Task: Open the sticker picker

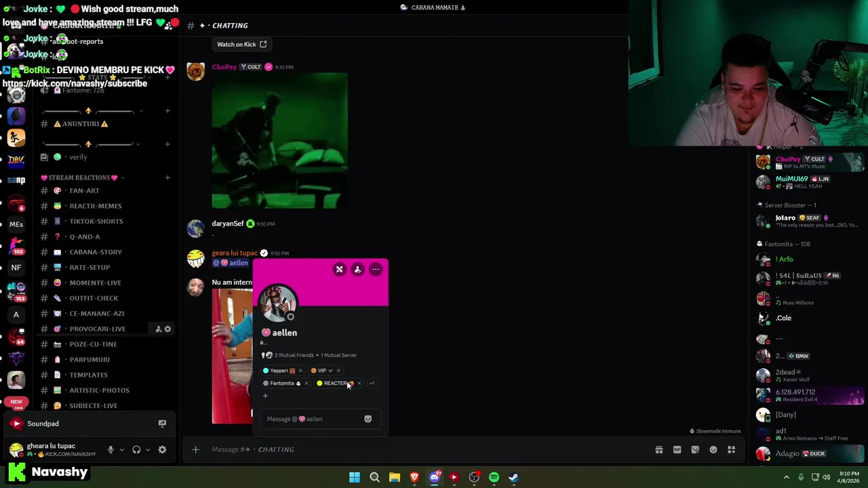Action: (695, 449)
